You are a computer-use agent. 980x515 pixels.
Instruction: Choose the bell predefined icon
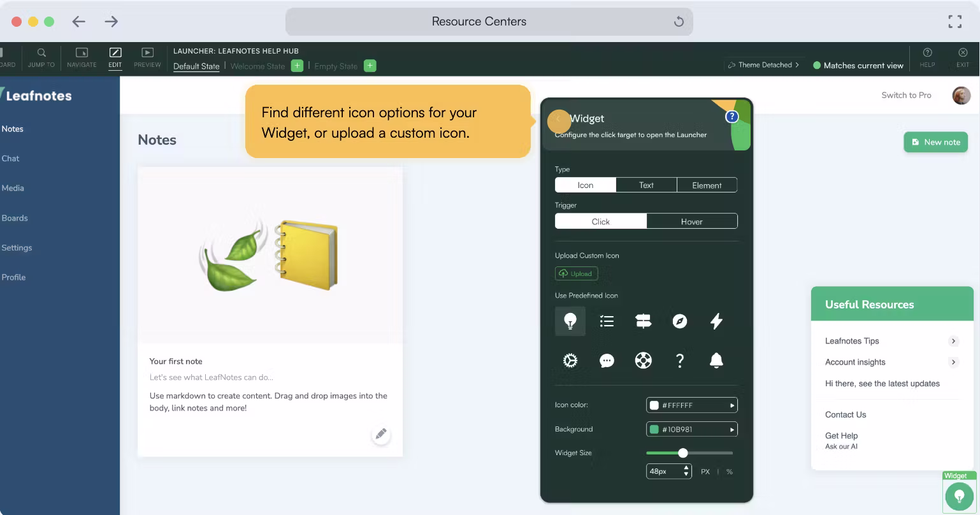pyautogui.click(x=716, y=361)
